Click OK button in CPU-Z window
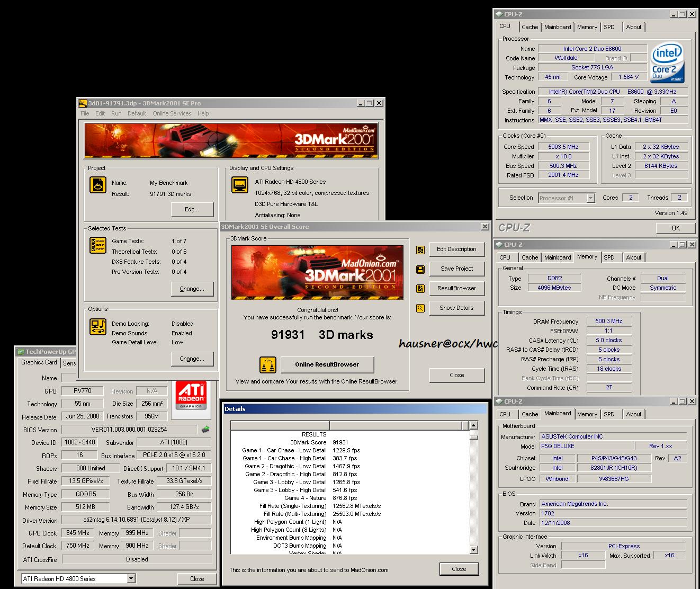This screenshot has width=700, height=589. click(x=676, y=228)
